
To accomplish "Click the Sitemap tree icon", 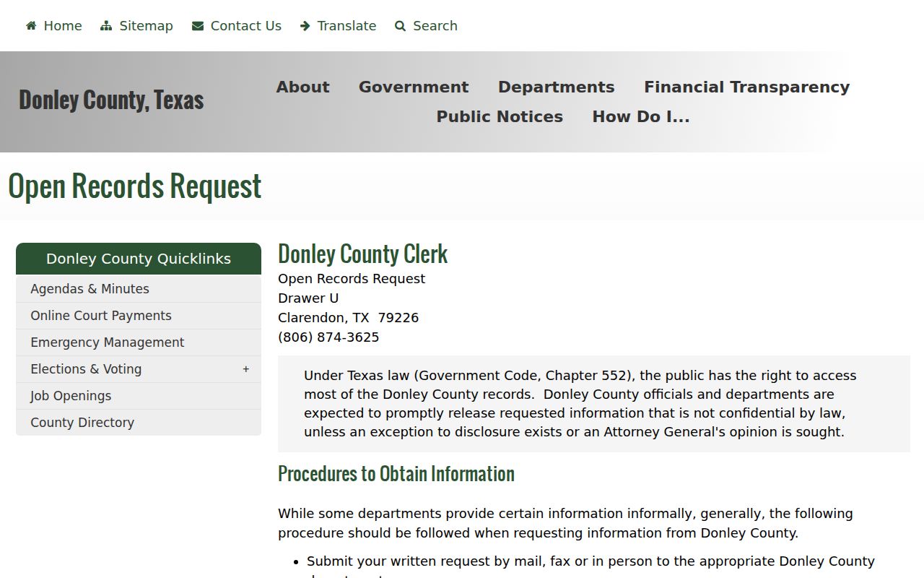I will (x=106, y=26).
